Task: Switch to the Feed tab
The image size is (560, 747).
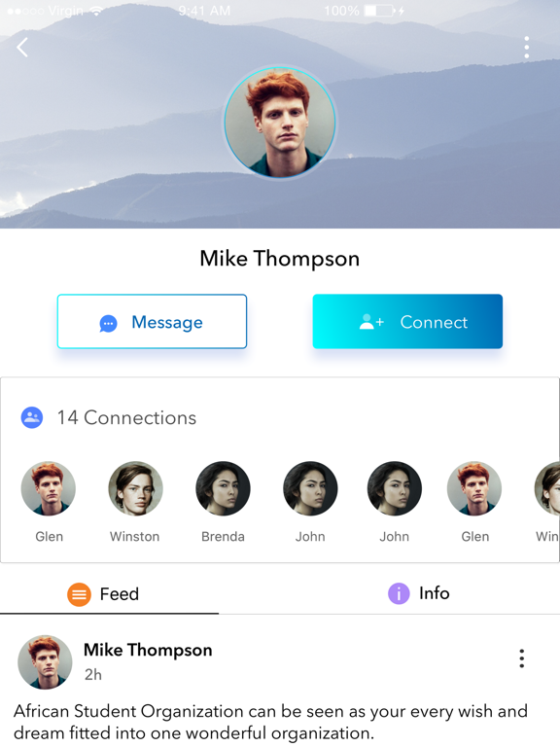Action: pos(109,594)
